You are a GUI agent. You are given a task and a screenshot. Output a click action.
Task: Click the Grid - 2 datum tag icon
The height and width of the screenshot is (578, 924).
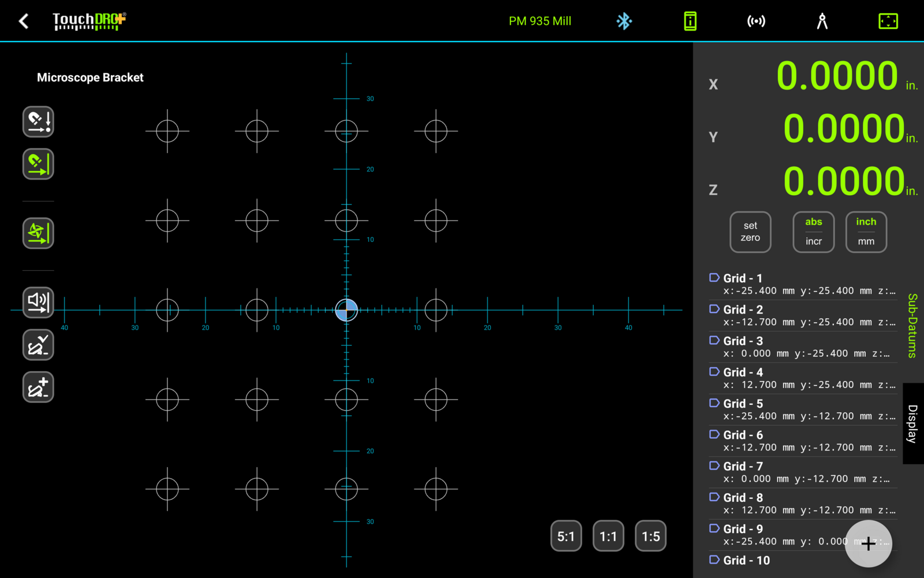[714, 309]
